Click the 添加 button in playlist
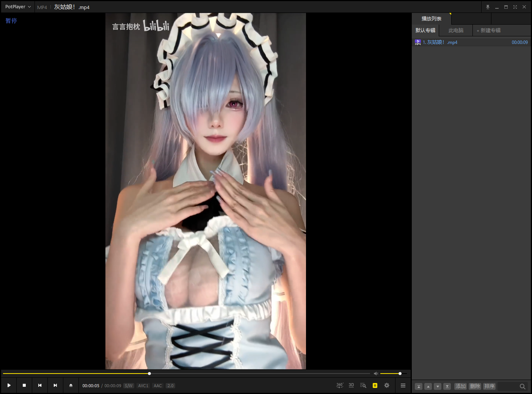The width and height of the screenshot is (532, 394). (x=460, y=386)
